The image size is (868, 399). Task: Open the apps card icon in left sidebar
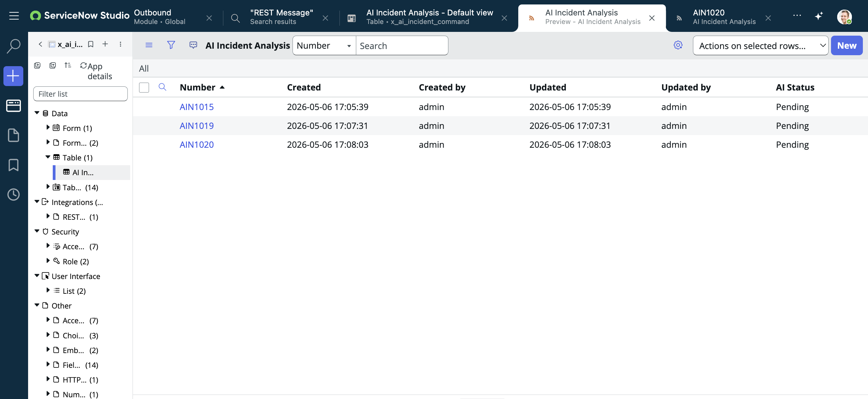pos(14,106)
